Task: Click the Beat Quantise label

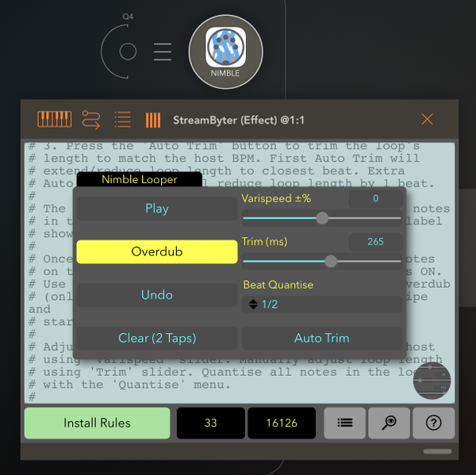Action: tap(278, 285)
